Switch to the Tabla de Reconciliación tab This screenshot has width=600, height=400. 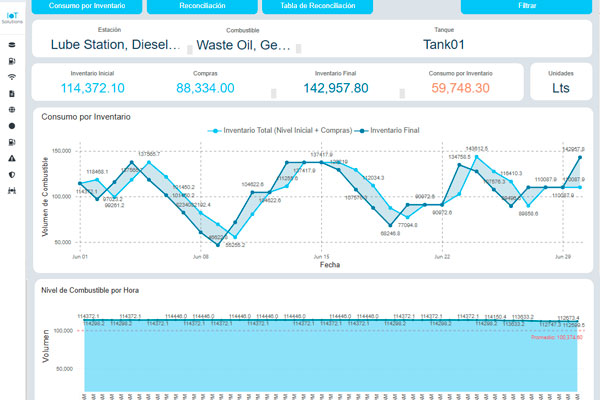point(318,6)
